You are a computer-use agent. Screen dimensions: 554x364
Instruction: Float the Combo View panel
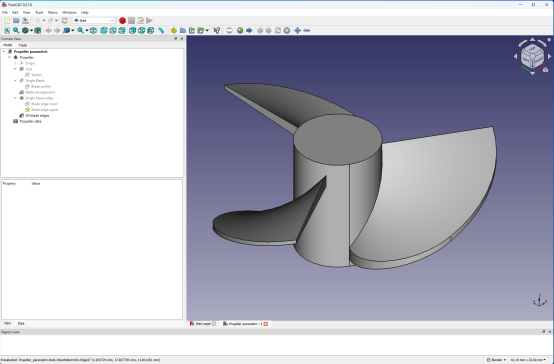(176, 39)
